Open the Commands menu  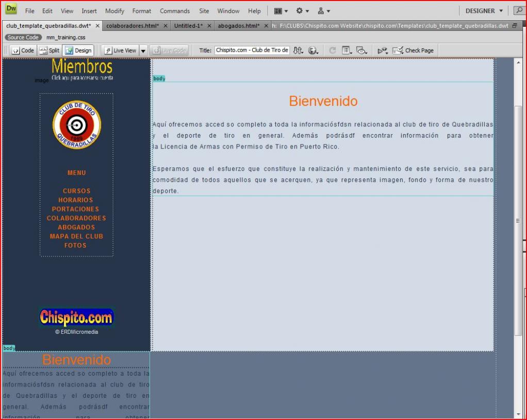[174, 11]
